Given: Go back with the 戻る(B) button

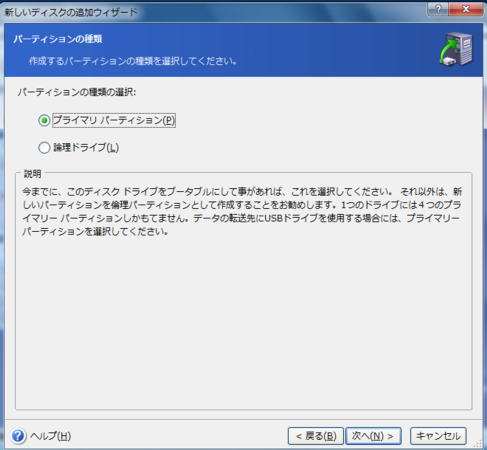Looking at the screenshot, I should (315, 436).
